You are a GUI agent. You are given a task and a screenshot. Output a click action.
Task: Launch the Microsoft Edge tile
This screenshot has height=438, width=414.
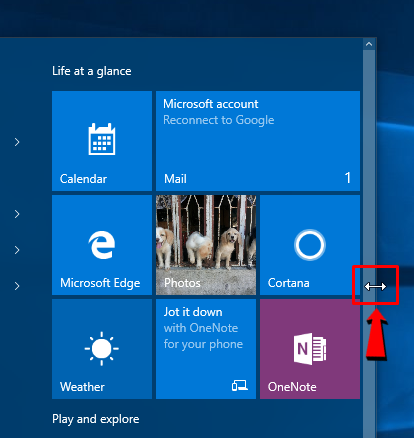pyautogui.click(x=102, y=245)
